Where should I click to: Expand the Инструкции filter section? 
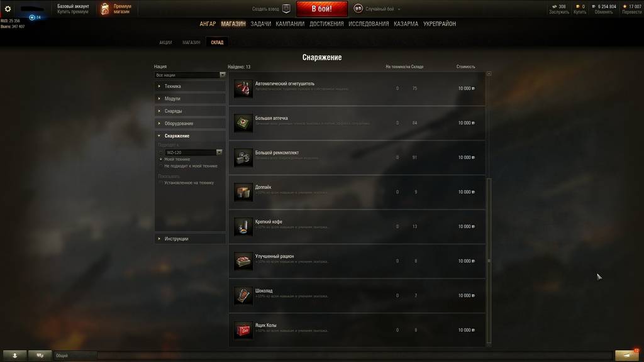pyautogui.click(x=190, y=239)
